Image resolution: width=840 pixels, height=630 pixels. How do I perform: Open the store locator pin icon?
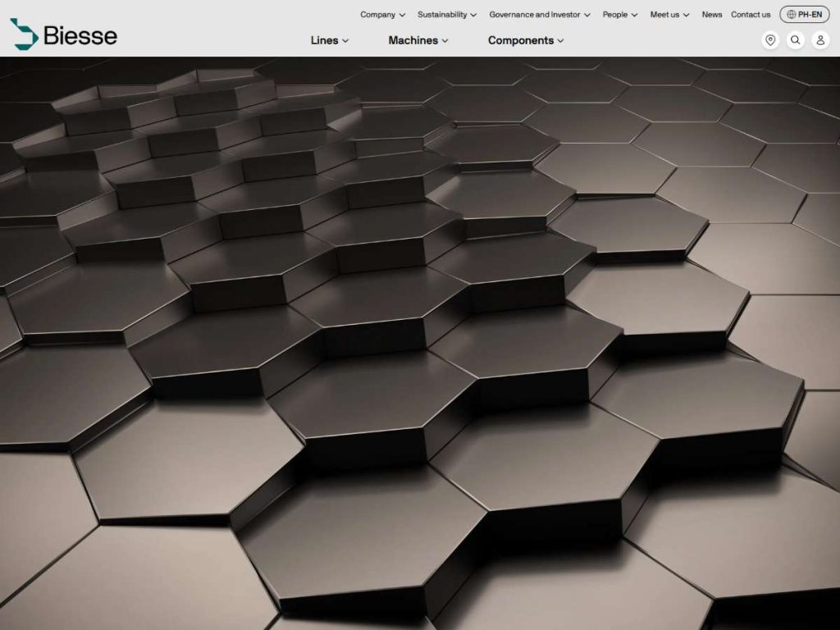[770, 40]
